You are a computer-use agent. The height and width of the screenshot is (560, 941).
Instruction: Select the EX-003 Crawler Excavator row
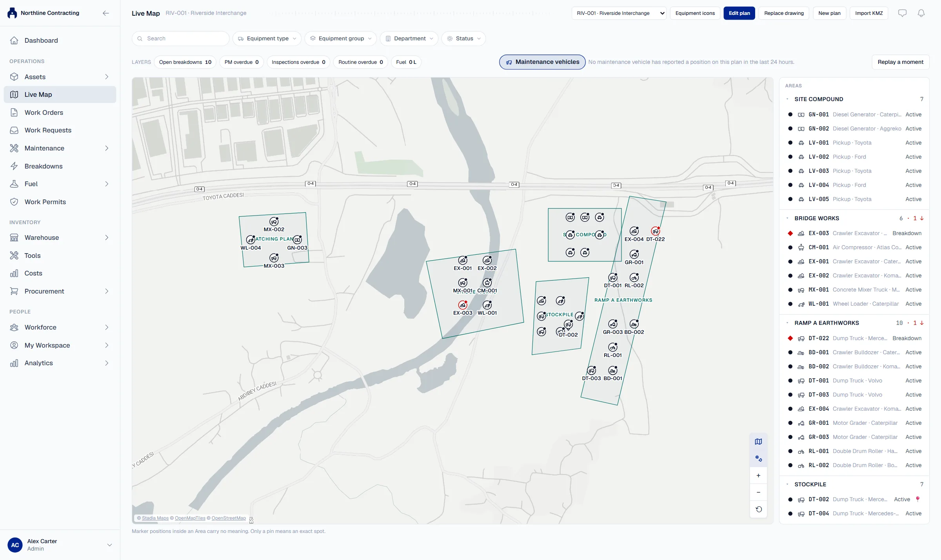(854, 233)
